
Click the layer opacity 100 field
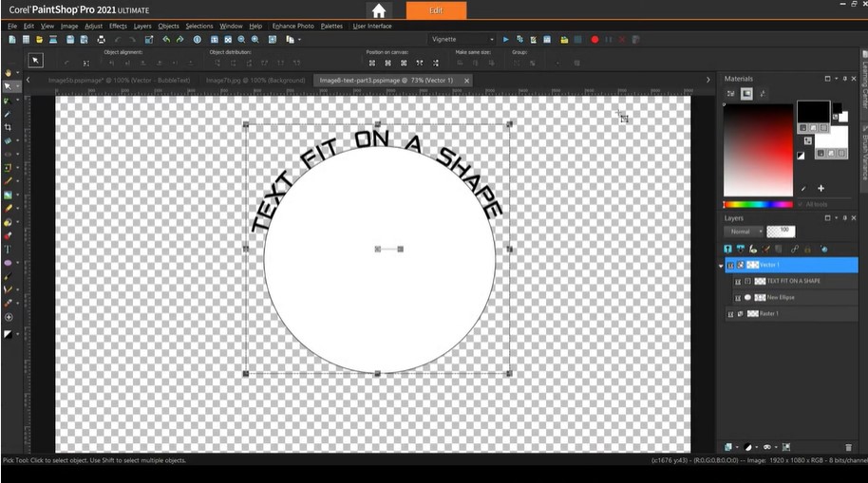(x=781, y=232)
